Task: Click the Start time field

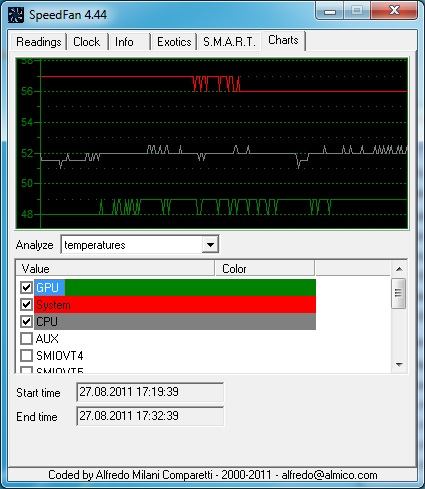Action: click(x=150, y=392)
